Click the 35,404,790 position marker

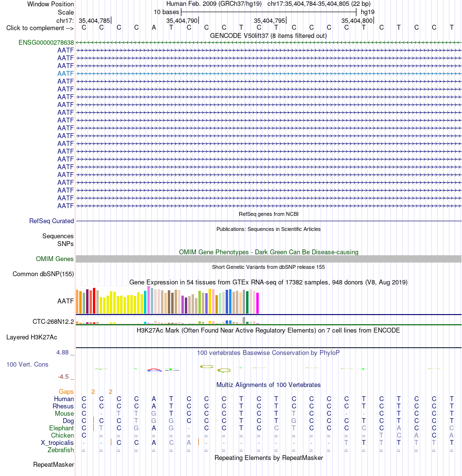coord(182,20)
